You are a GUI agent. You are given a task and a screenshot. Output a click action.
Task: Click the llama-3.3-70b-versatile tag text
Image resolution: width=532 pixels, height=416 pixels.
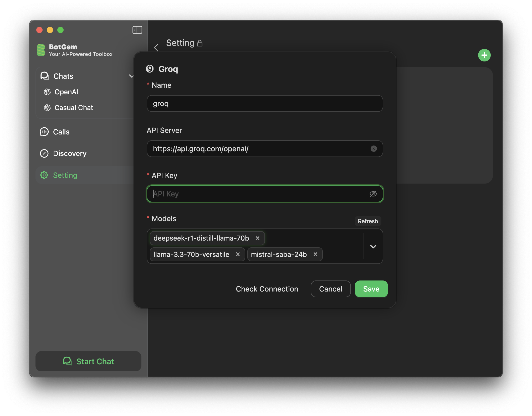click(x=191, y=254)
